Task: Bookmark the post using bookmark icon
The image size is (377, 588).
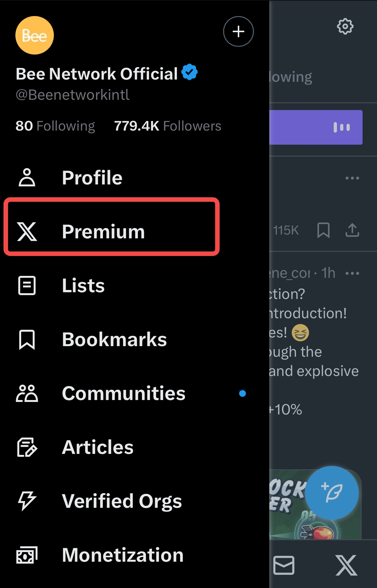Action: (323, 230)
